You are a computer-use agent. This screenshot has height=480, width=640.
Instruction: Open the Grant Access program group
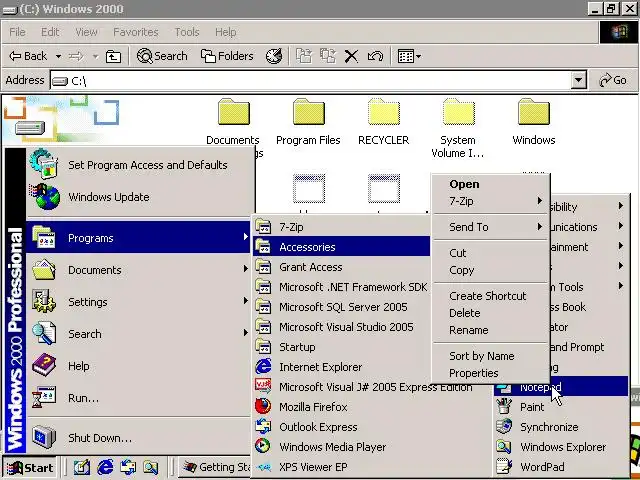[x=341, y=267]
